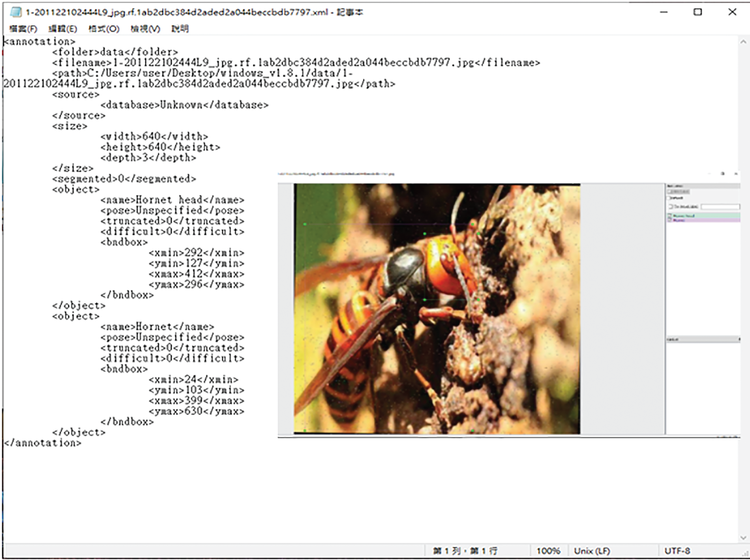Click the Notepad icon in the title bar

[x=15, y=12]
